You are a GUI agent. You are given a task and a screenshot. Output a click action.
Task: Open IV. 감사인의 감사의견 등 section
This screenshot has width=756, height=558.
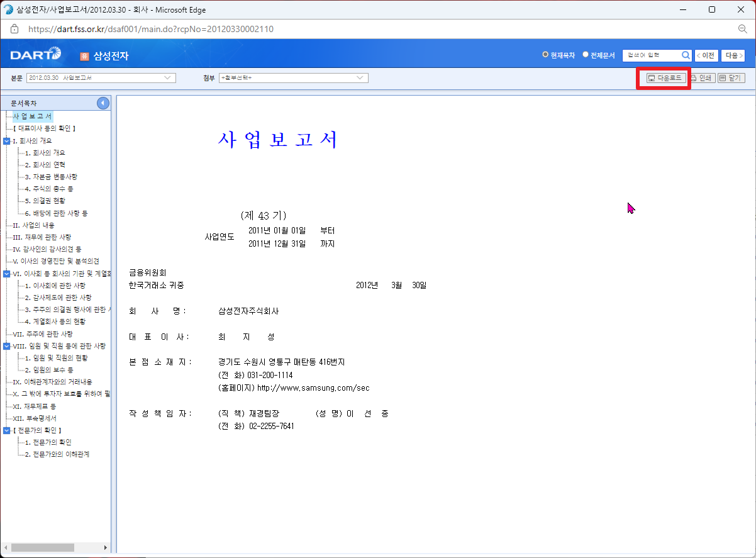[x=47, y=249]
